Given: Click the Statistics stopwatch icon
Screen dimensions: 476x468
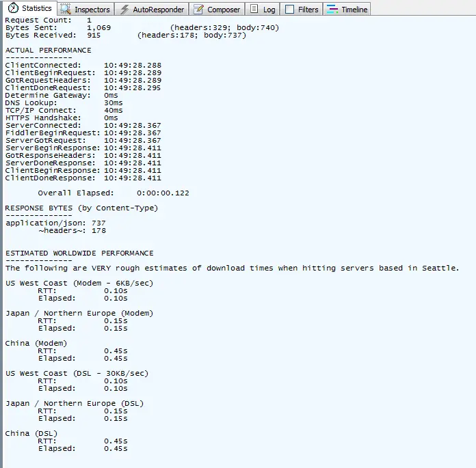Looking at the screenshot, I should 13,8.
